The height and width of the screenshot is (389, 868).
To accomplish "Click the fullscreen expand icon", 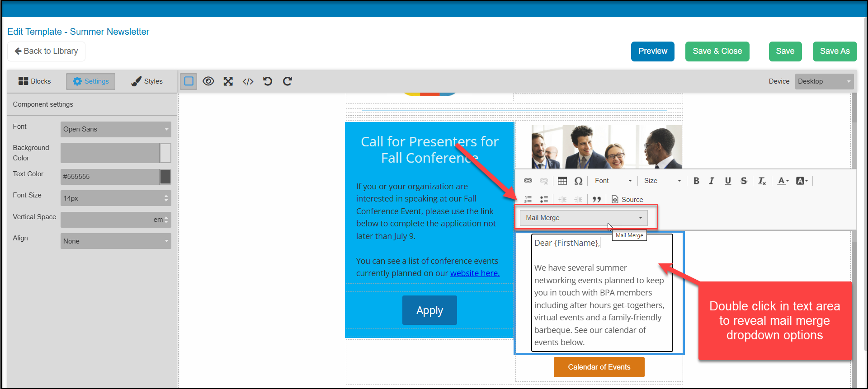I will (x=228, y=81).
